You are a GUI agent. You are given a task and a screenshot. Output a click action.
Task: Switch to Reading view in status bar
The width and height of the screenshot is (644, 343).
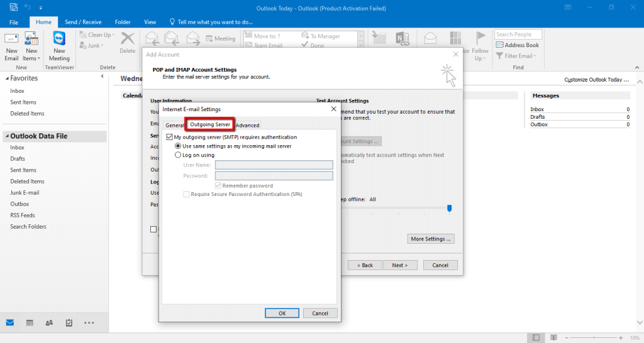[x=553, y=338]
